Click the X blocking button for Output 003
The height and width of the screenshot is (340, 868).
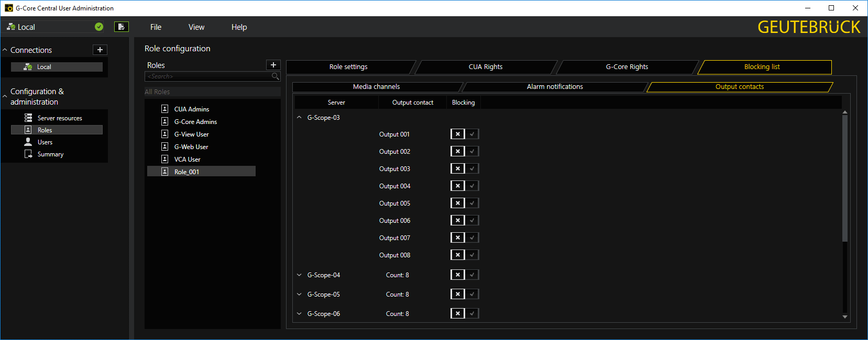click(458, 168)
